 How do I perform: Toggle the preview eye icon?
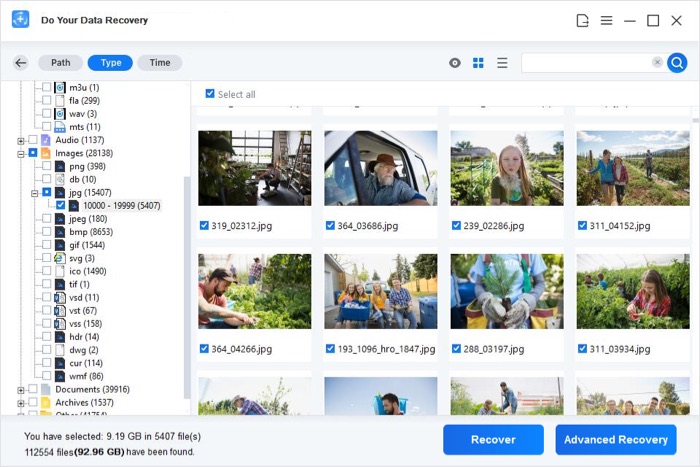click(454, 63)
